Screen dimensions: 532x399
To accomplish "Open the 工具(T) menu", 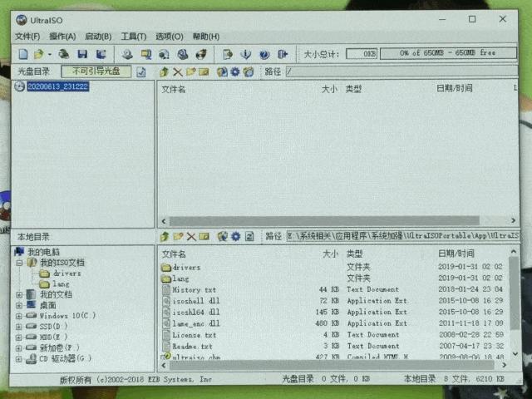I will [x=134, y=37].
